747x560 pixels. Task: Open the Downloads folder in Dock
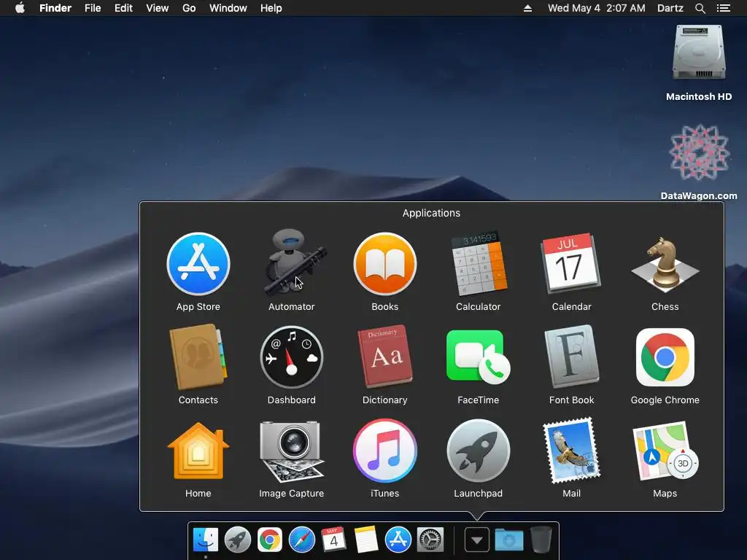coord(508,540)
